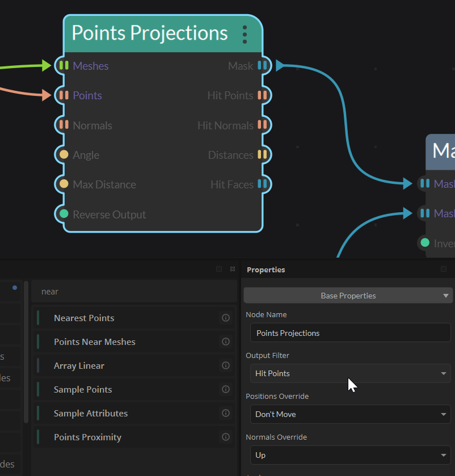Show info for Points Proximity node
This screenshot has width=455, height=476.
(x=226, y=437)
